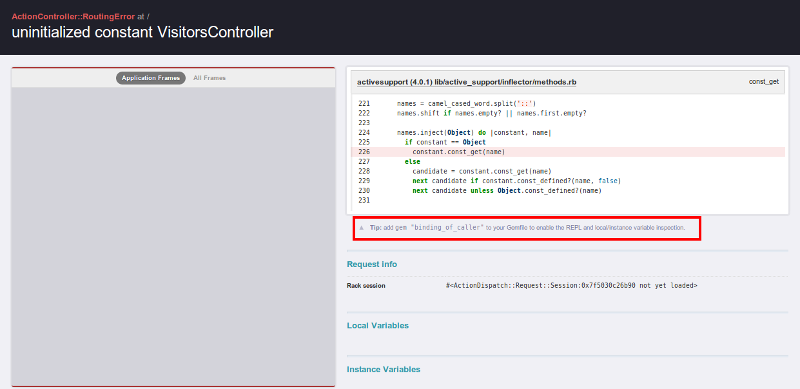Viewport: 800px width, 389px height.
Task: Click code line 221 names = camel_cased_word.split
Action: pyautogui.click(x=465, y=104)
